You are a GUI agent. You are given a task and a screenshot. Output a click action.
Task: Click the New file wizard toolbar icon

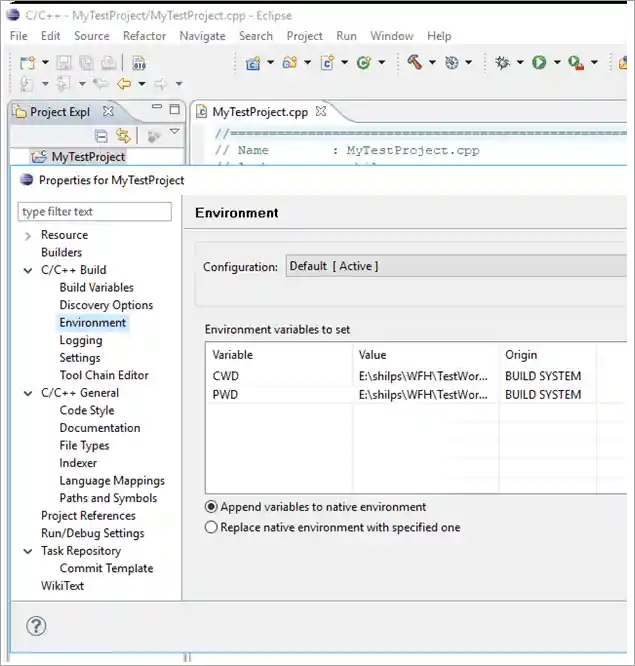pyautogui.click(x=28, y=63)
